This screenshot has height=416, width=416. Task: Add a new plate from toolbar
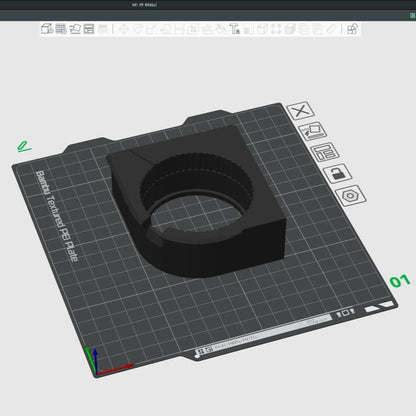(x=61, y=29)
